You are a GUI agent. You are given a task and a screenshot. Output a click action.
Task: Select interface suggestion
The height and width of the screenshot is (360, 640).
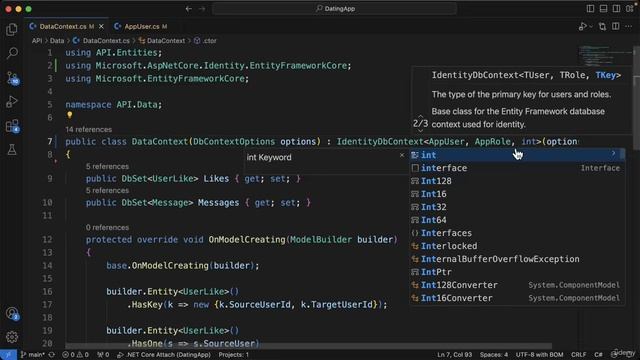coord(517,168)
